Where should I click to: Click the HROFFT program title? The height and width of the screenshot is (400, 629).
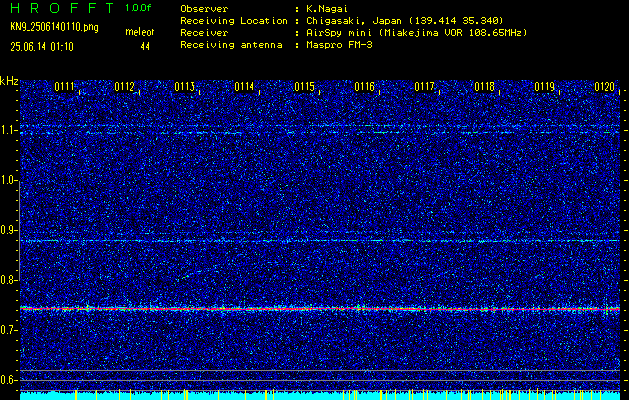(62, 8)
